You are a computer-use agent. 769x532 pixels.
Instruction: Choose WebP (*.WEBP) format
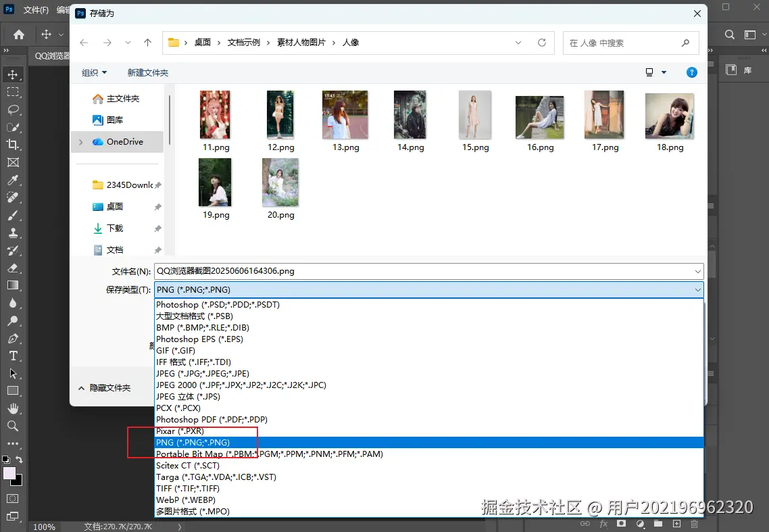click(x=429, y=500)
